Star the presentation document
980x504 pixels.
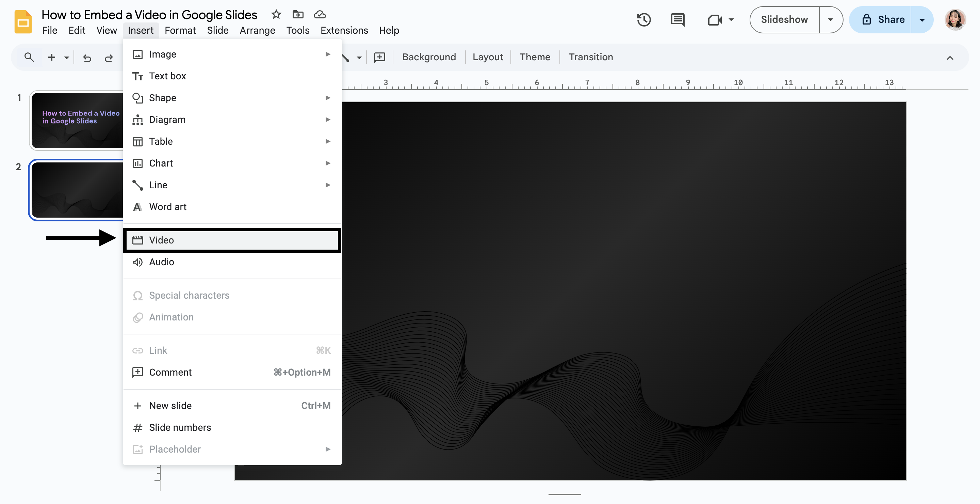[276, 14]
